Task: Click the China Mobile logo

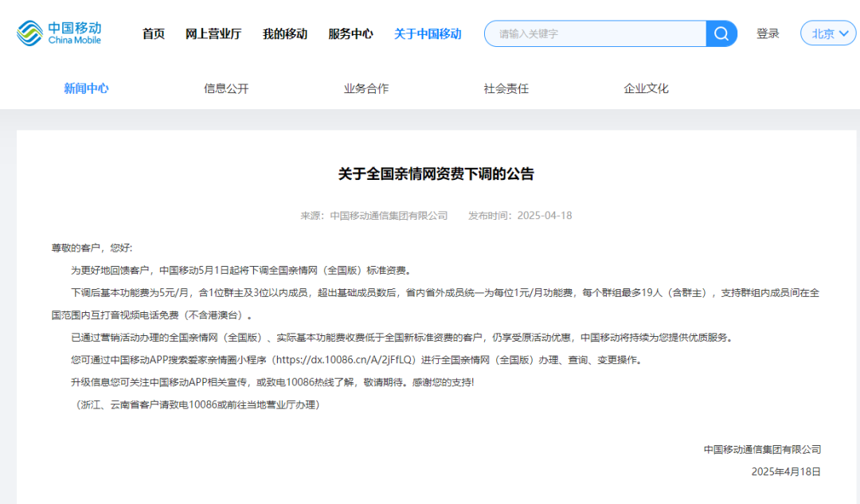Action: (60, 33)
